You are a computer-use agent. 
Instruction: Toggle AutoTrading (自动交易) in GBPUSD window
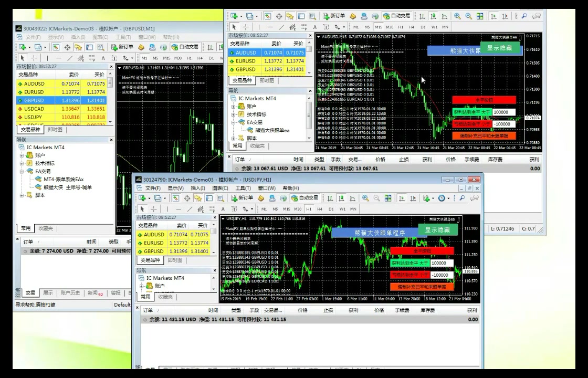tap(185, 47)
